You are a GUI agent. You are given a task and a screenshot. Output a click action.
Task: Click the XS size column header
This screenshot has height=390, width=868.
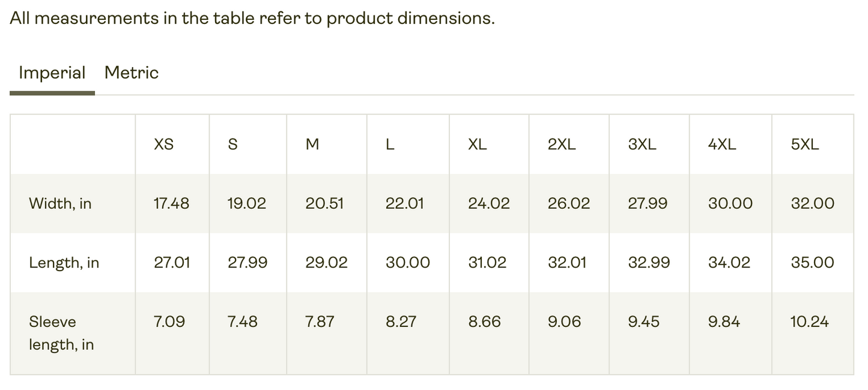pos(163,145)
